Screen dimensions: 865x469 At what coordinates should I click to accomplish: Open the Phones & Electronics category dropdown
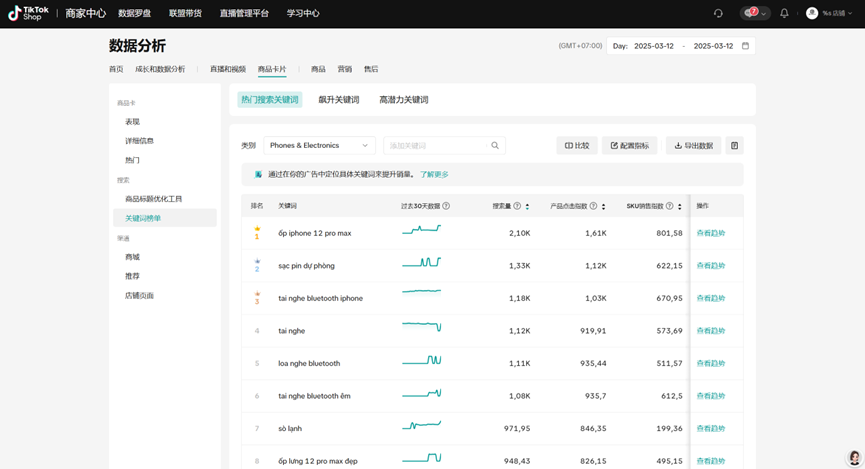pos(319,146)
